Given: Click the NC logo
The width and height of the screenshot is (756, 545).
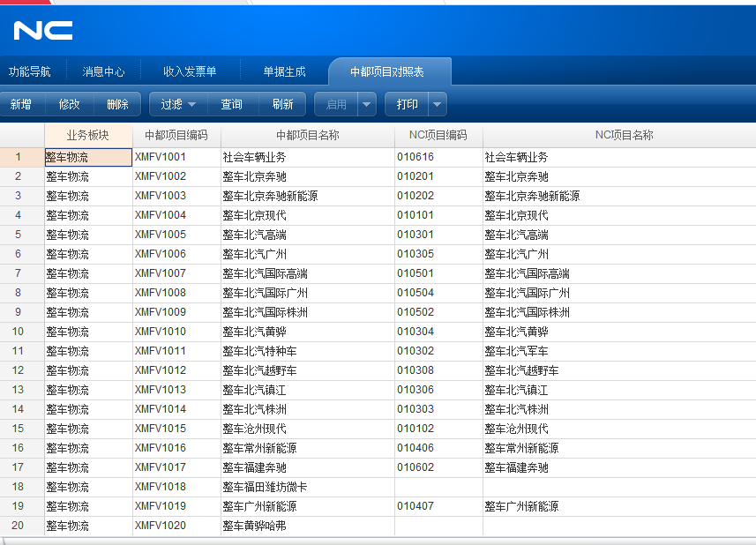Looking at the screenshot, I should point(43,31).
